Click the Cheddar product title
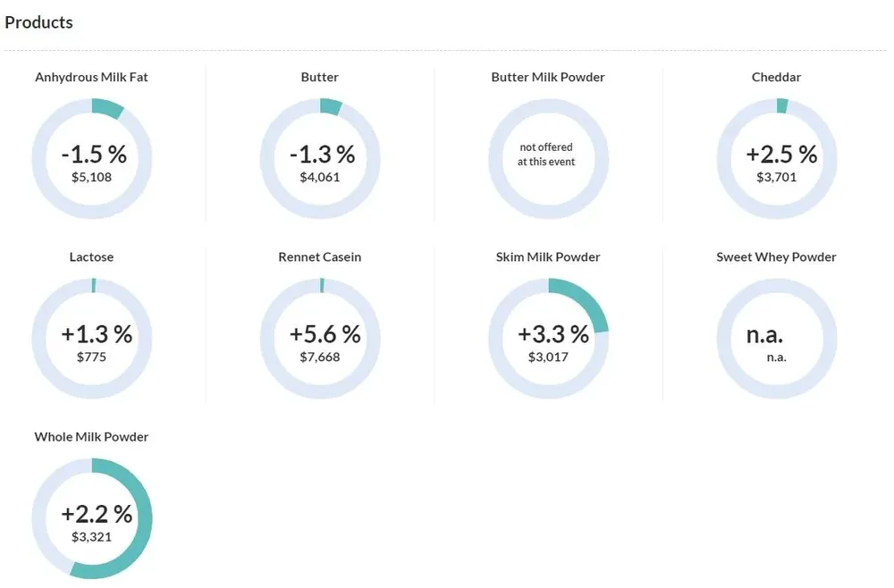Viewport: 894px width, 588px height. [776, 77]
